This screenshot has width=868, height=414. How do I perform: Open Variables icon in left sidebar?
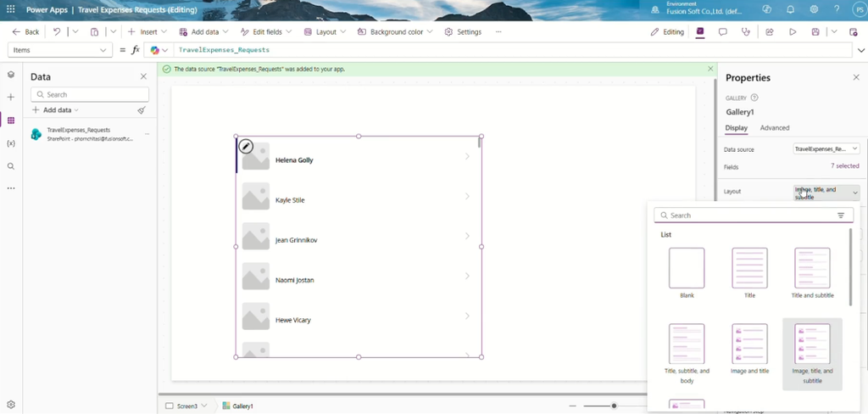click(10, 143)
